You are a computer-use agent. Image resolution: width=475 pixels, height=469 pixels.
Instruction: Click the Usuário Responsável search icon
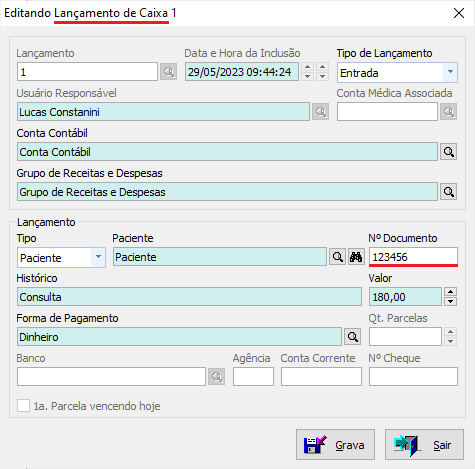320,112
